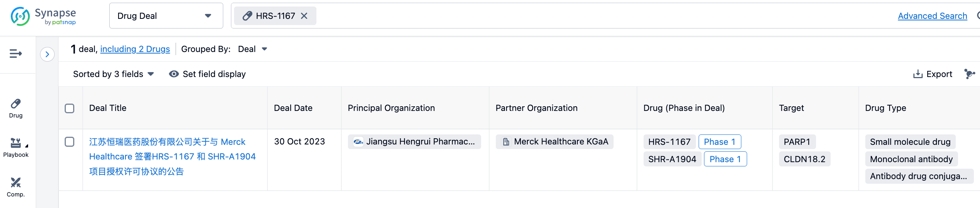Expand the Grouped By Deal dropdown
The height and width of the screenshot is (208, 980).
pyautogui.click(x=253, y=49)
